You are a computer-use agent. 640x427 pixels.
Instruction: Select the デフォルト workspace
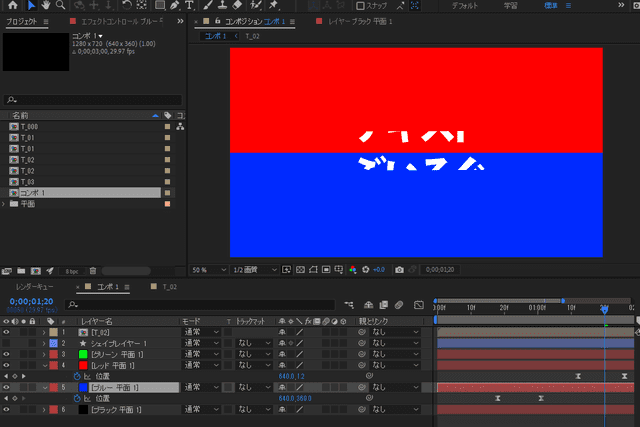click(464, 6)
